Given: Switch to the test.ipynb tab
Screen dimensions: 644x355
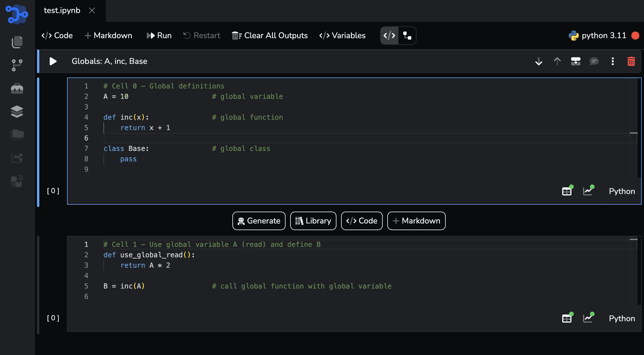Looking at the screenshot, I should point(62,10).
